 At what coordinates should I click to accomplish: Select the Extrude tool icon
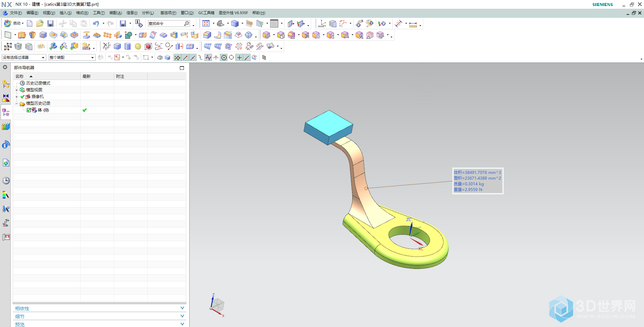22,35
